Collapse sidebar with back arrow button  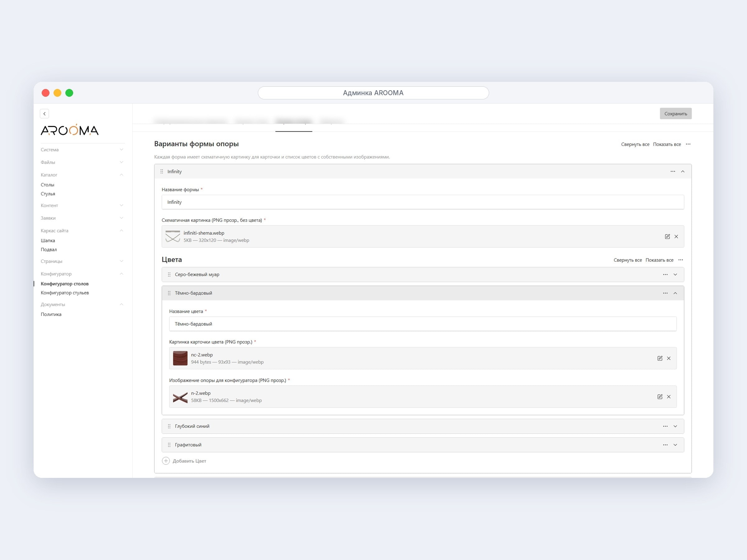44,114
